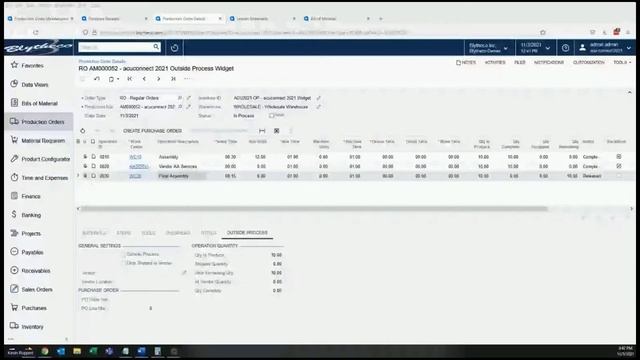Image resolution: width=640 pixels, height=360 pixels.
Task: Collapse the sidebar menu
Action: (x=67, y=339)
